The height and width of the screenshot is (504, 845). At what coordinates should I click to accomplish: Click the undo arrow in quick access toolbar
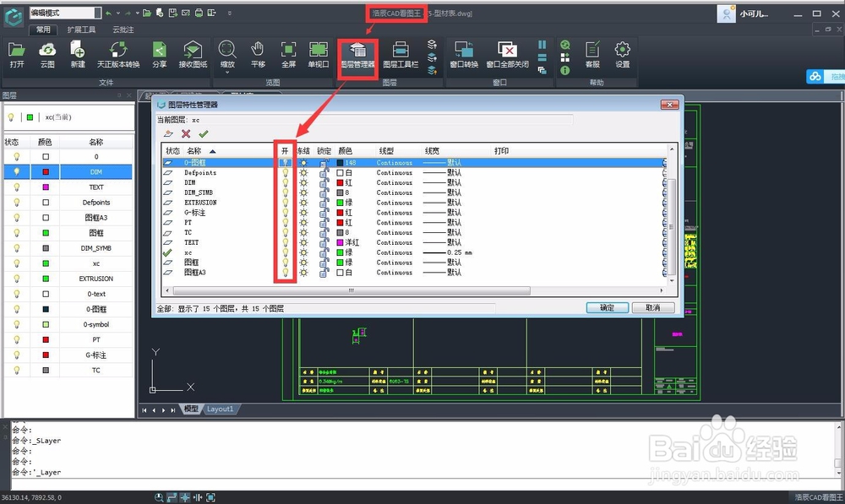tap(108, 13)
